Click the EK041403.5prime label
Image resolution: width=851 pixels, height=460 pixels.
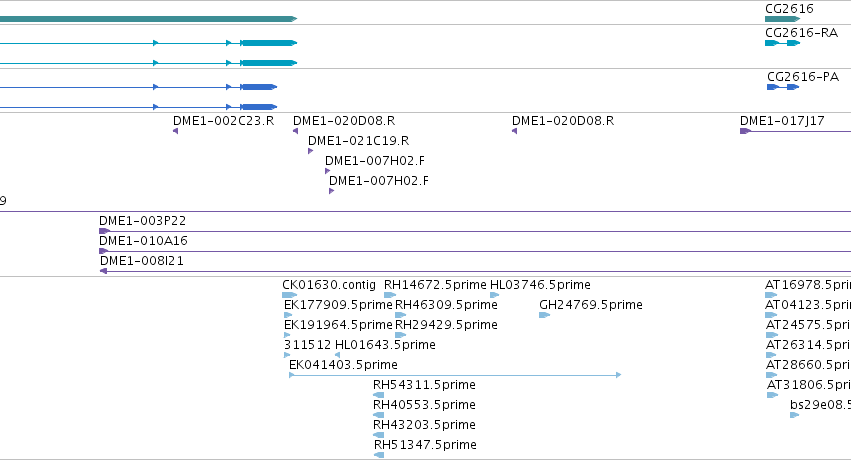point(343,365)
